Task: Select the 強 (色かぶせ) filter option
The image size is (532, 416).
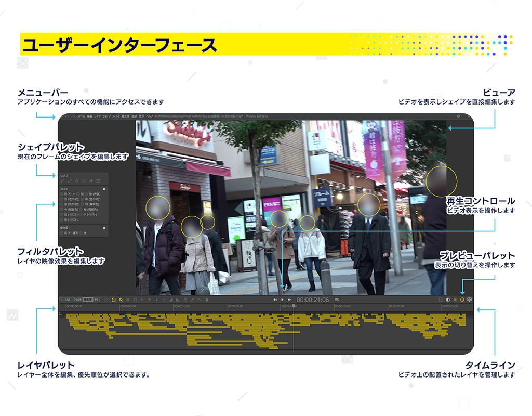Action: (x=70, y=204)
